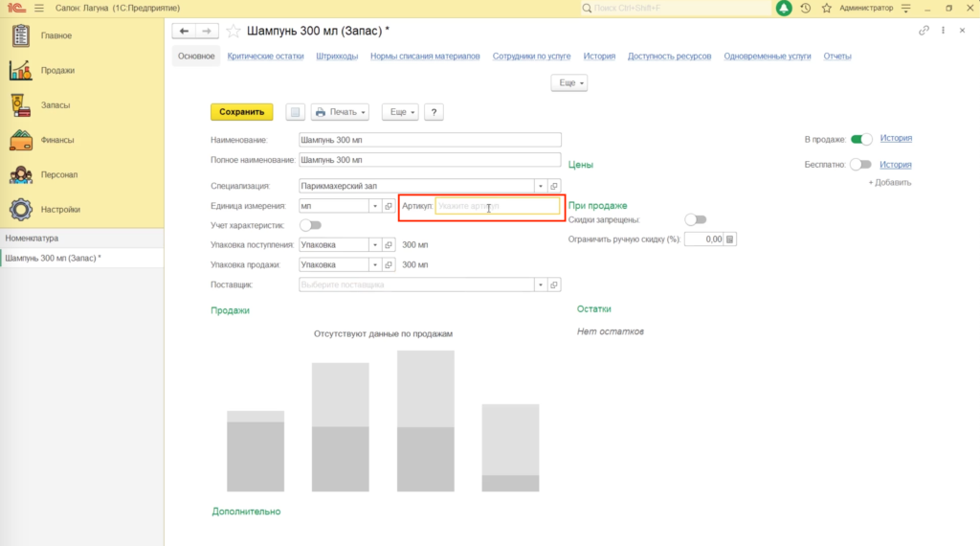The width and height of the screenshot is (980, 546).
Task: Click the Наименование input field
Action: [430, 140]
